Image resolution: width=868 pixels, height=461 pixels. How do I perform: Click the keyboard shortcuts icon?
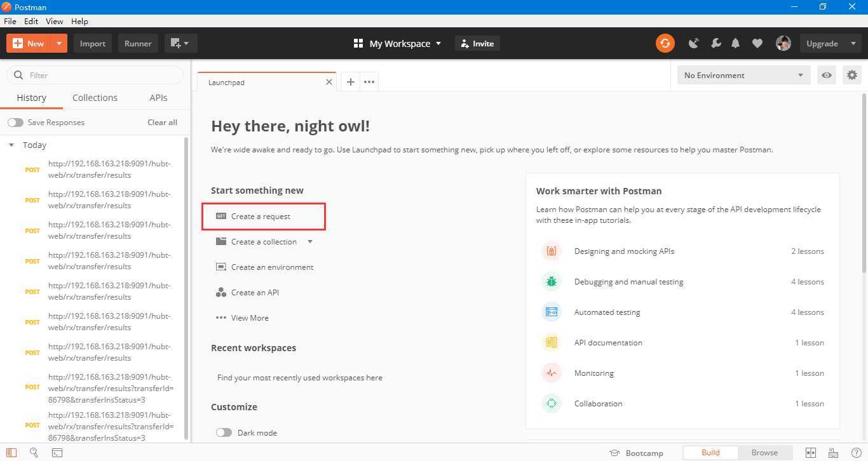pos(833,453)
